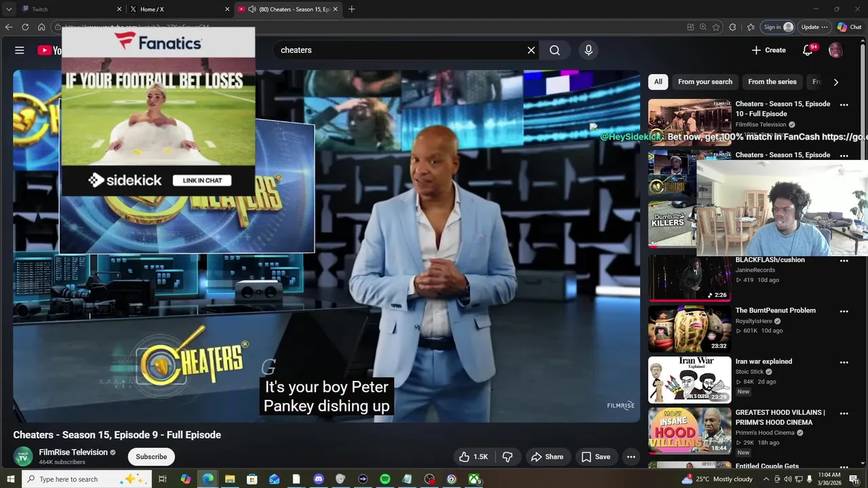Click 'Iran war explained' title
The height and width of the screenshot is (488, 868).
coord(764,361)
